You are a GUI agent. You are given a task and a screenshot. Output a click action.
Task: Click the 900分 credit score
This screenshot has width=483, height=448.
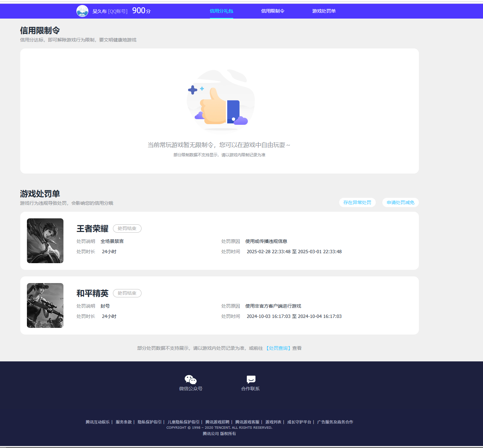141,11
